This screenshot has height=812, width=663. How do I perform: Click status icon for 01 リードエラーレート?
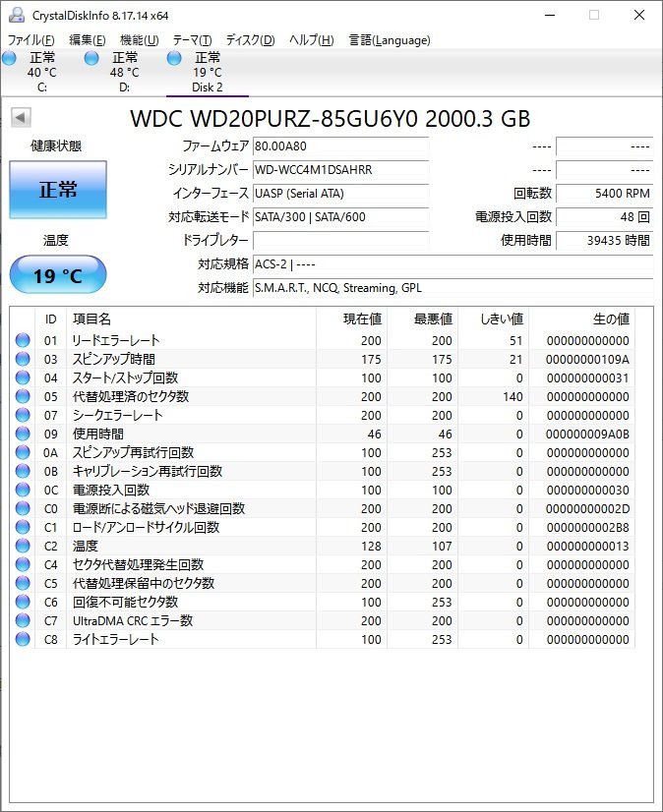coord(23,340)
